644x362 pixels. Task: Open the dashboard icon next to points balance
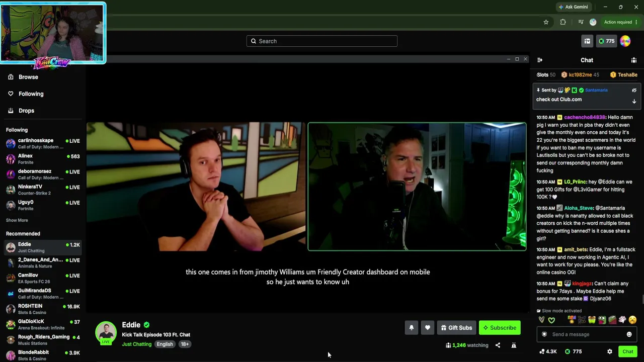coord(587,41)
